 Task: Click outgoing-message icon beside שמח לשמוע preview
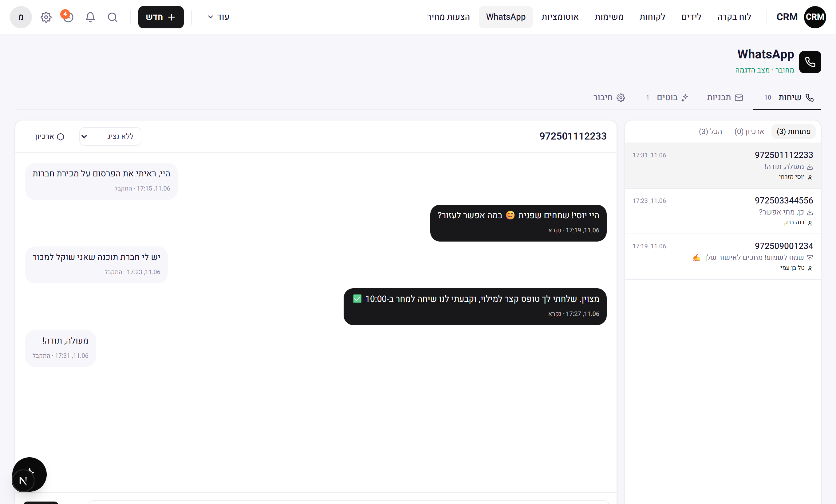(x=810, y=258)
